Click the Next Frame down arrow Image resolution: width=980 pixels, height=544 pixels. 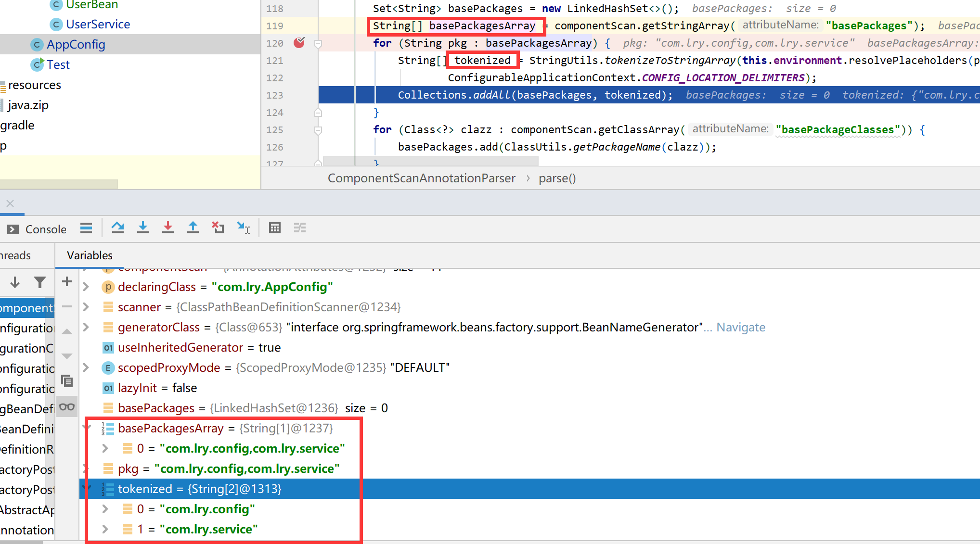(15, 282)
